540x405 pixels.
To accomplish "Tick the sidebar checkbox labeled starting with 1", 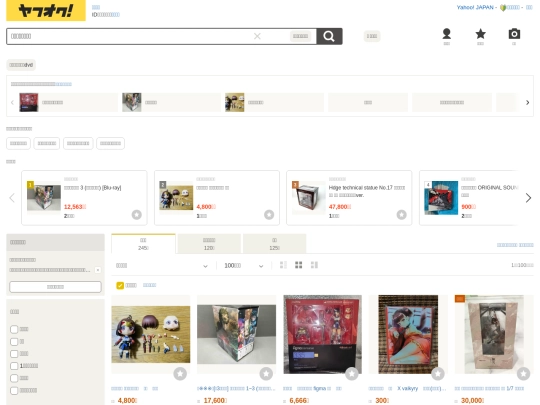I will (14, 366).
